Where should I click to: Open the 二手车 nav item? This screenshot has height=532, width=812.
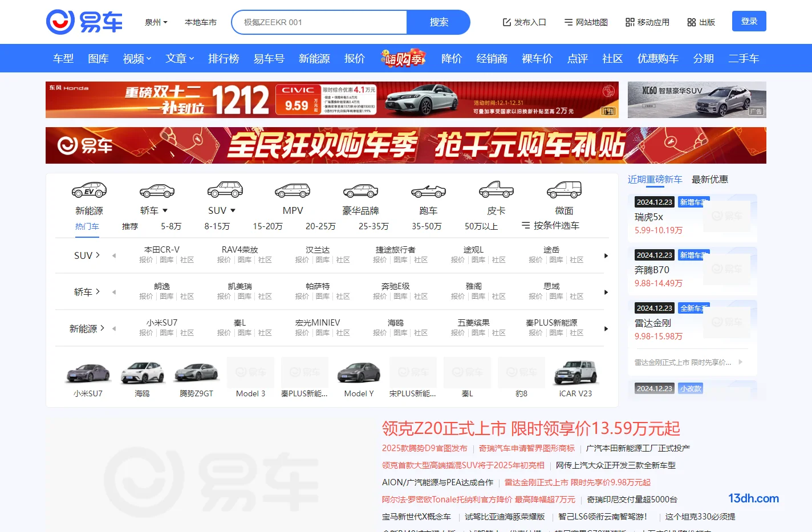(744, 58)
